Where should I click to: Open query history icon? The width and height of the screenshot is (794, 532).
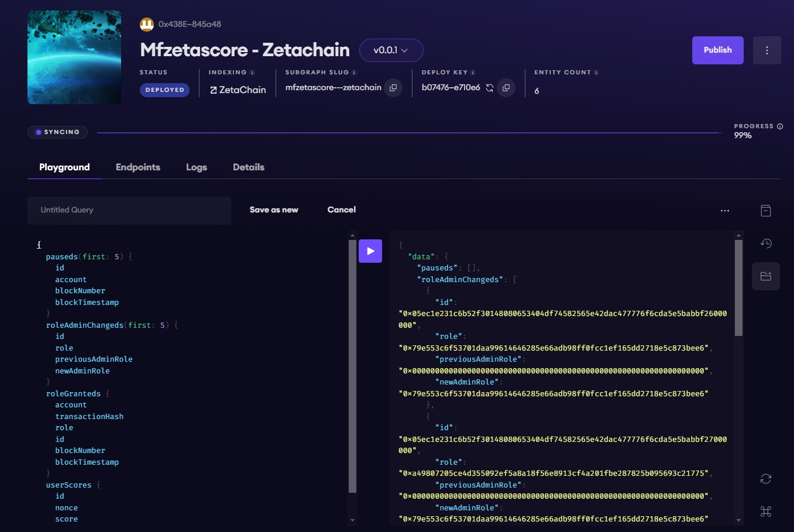tap(766, 243)
